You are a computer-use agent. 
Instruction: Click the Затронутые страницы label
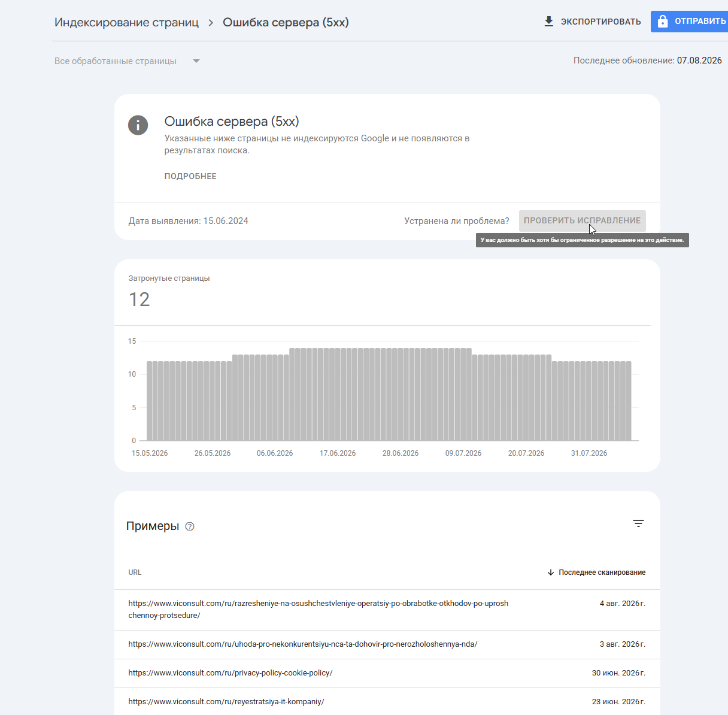click(169, 278)
